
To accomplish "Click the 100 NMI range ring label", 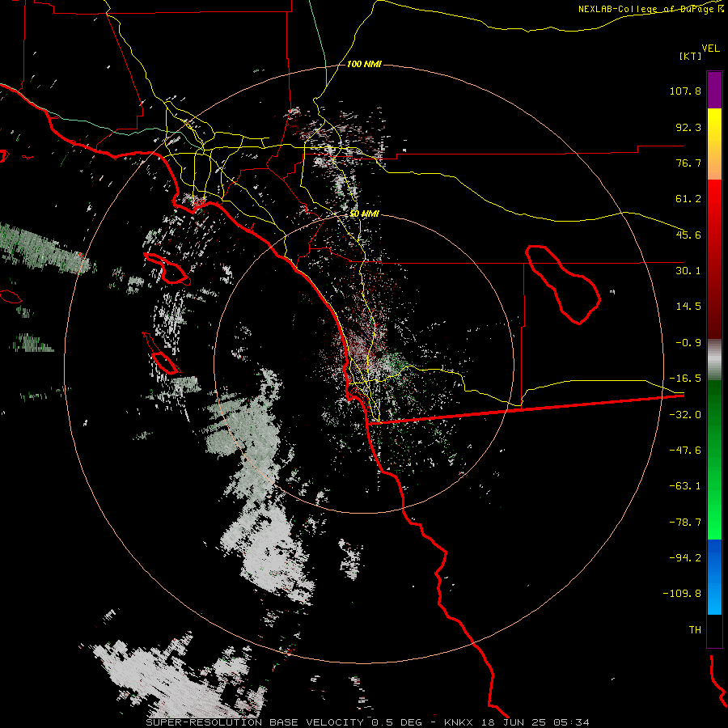I will (x=364, y=64).
